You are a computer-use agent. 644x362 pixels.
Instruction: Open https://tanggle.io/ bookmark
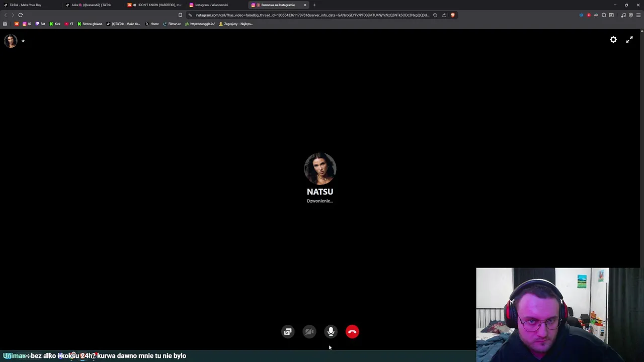[x=200, y=24]
